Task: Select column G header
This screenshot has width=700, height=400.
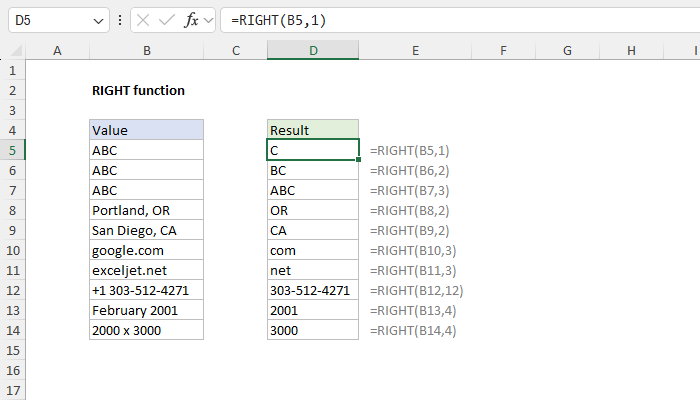Action: point(567,50)
